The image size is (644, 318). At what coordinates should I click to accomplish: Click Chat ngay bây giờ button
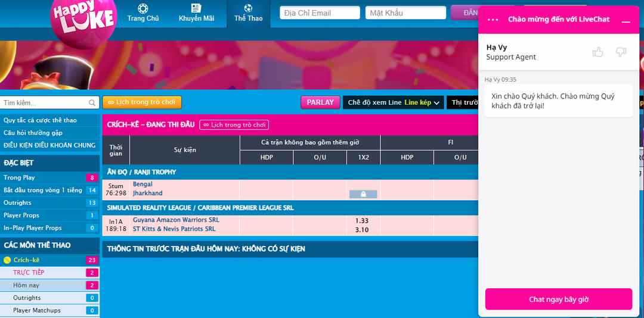(558, 299)
